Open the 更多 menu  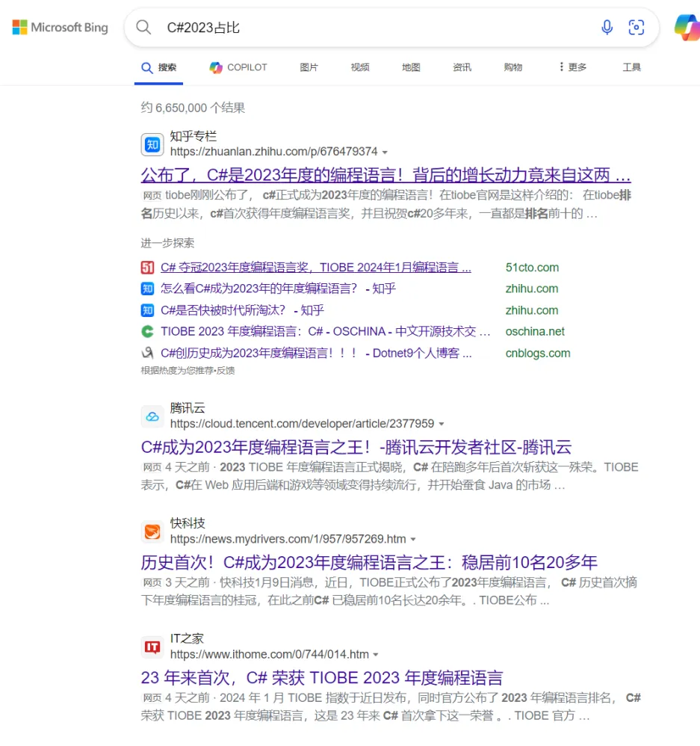pyautogui.click(x=572, y=67)
